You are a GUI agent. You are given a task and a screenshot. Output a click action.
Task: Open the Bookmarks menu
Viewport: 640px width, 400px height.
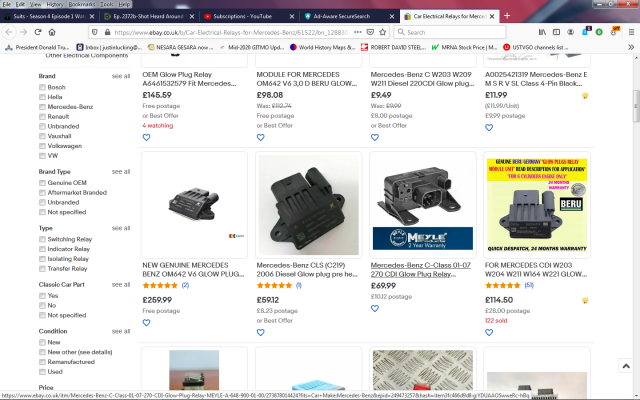82,4
